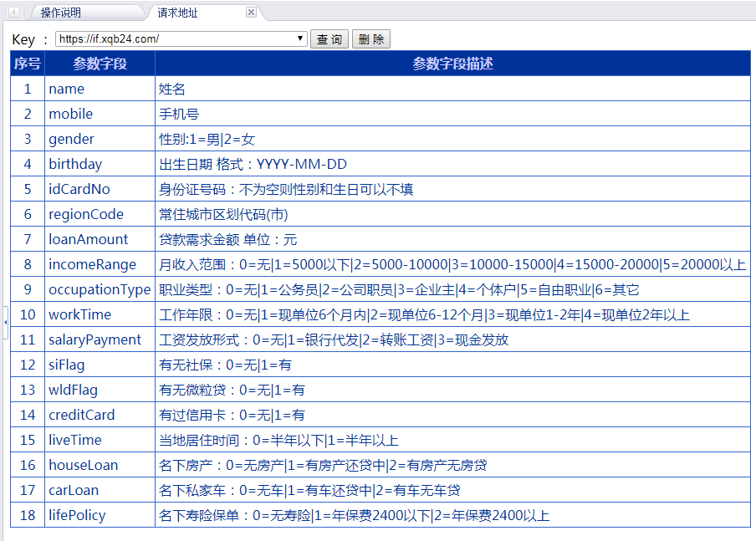
Task: Click the 查询 button
Action: 329,39
